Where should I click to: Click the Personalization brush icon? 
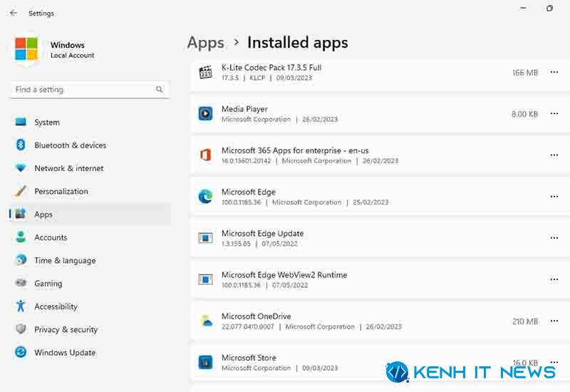21,191
